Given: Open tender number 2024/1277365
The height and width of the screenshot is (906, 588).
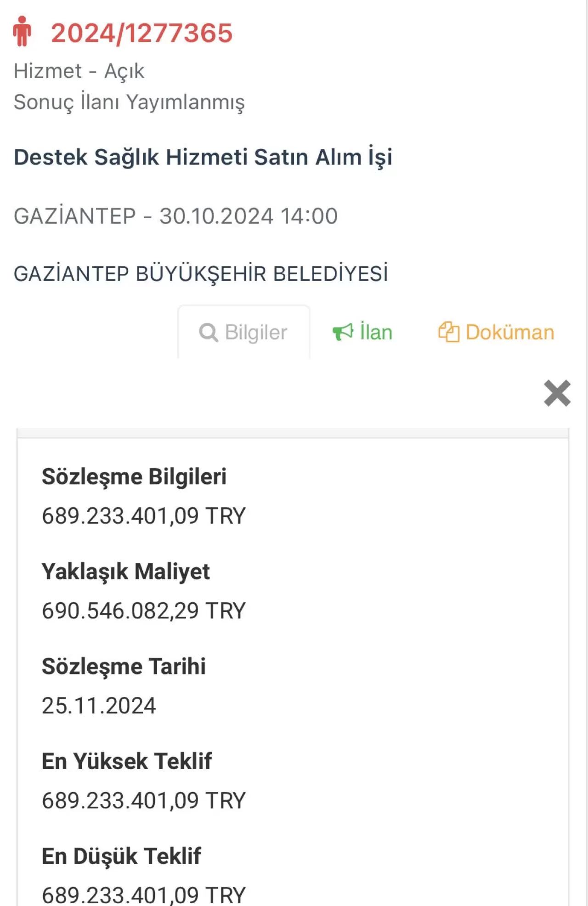Looking at the screenshot, I should pyautogui.click(x=141, y=33).
